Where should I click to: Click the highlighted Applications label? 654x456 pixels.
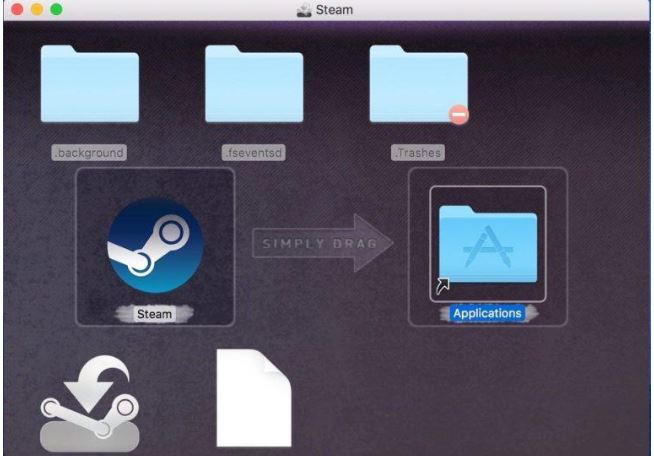coord(487,313)
